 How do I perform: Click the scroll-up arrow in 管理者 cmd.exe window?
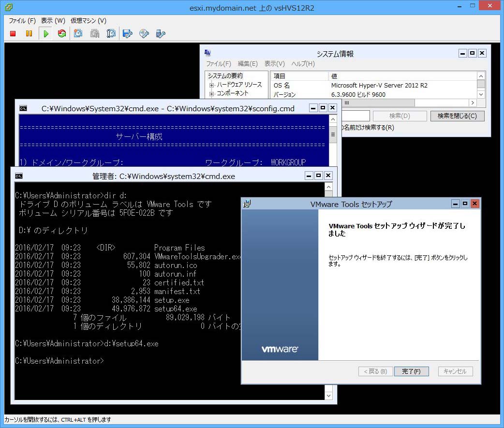click(x=328, y=187)
